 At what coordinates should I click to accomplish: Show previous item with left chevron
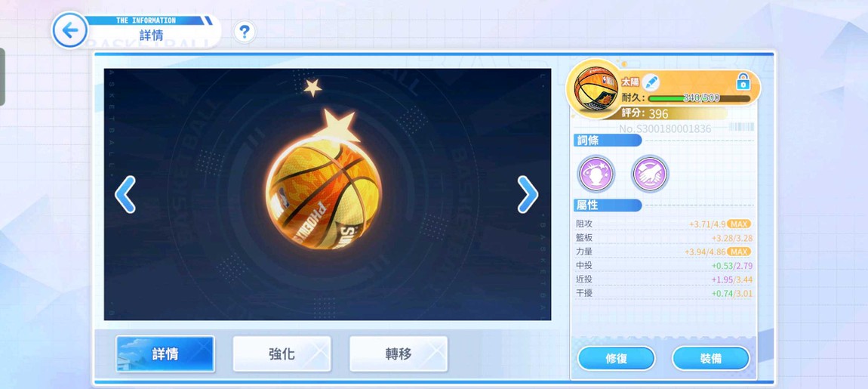click(125, 195)
